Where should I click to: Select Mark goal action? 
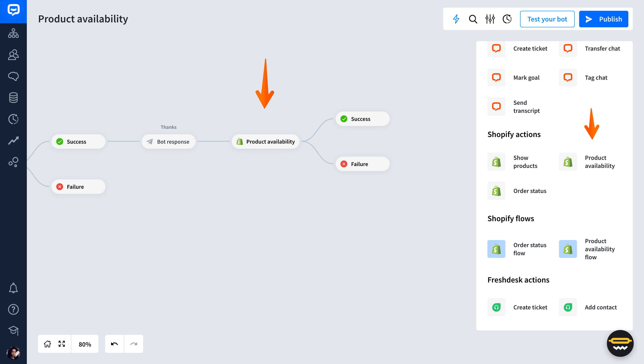point(513,78)
